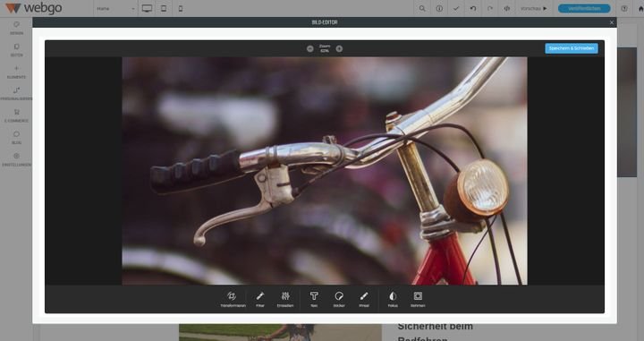Click 'Sicherheit beim' heading behind dialog
Viewport: 644px width, 341px height.
[x=435, y=327]
